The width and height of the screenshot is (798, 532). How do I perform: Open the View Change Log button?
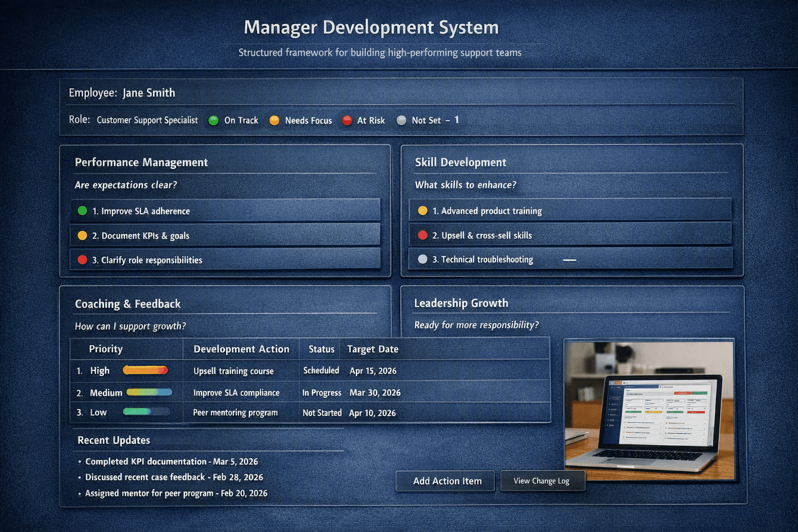pyautogui.click(x=542, y=481)
